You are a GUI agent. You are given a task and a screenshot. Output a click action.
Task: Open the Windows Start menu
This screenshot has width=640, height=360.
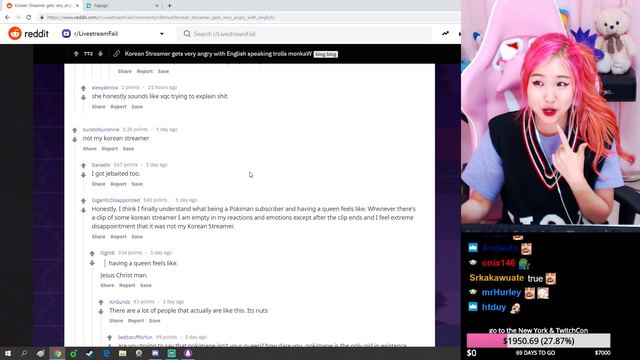[8, 353]
